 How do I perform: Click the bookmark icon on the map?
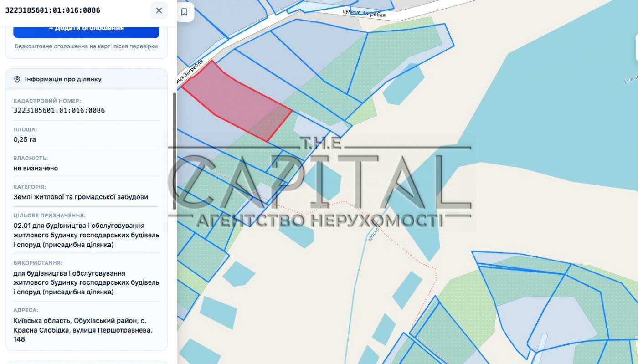click(185, 12)
